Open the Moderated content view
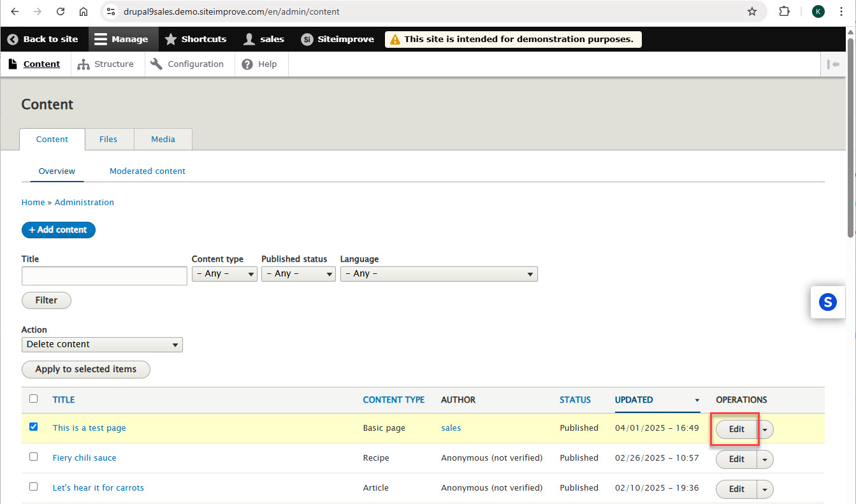Image resolution: width=856 pixels, height=504 pixels. click(147, 171)
